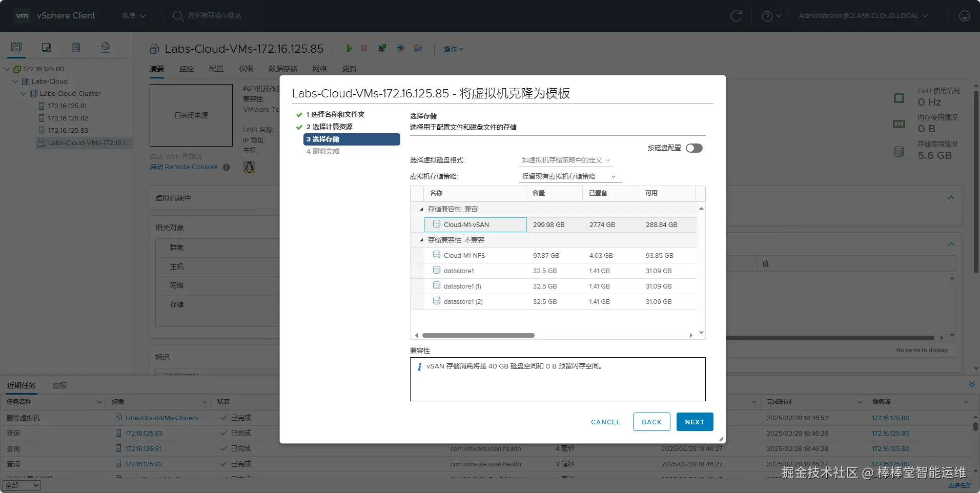Open the VM storage policy dropdown
The width and height of the screenshot is (980, 493).
click(x=570, y=176)
